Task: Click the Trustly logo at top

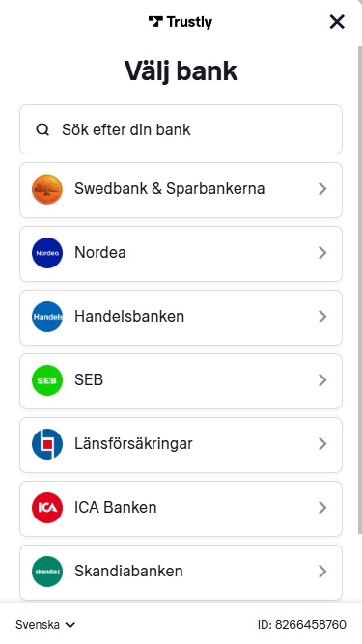Action: [x=181, y=22]
